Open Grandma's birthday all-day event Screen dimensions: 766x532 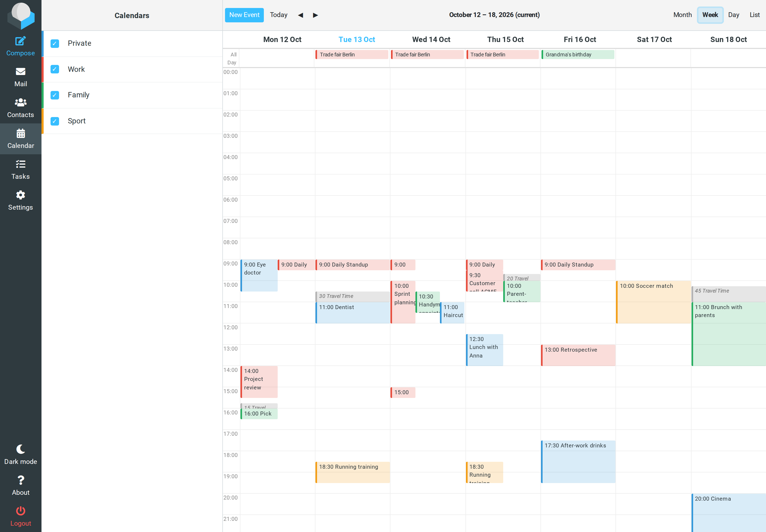[578, 54]
